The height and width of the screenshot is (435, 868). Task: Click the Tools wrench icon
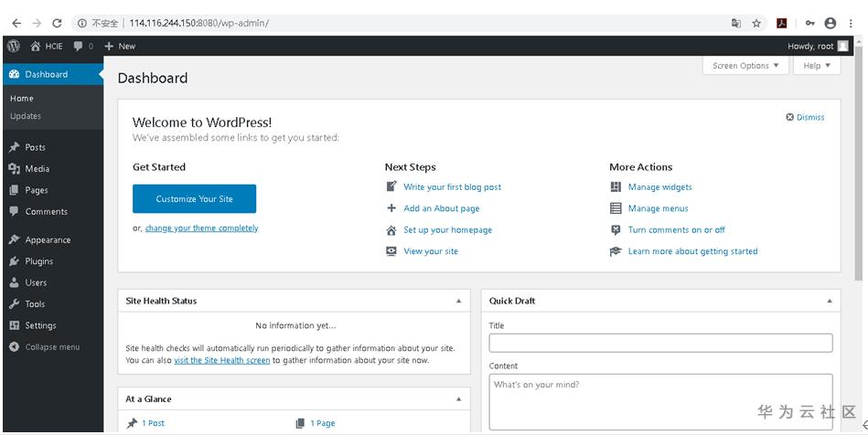14,304
